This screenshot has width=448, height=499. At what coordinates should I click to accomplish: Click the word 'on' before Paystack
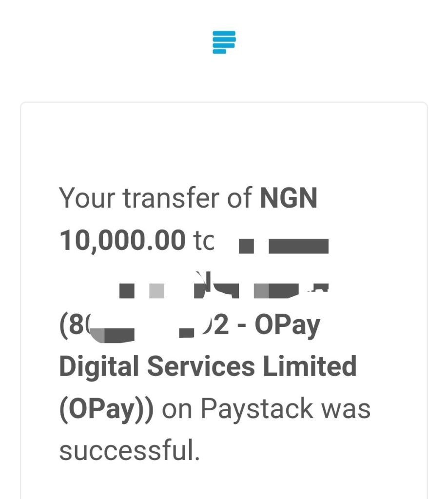[177, 409]
